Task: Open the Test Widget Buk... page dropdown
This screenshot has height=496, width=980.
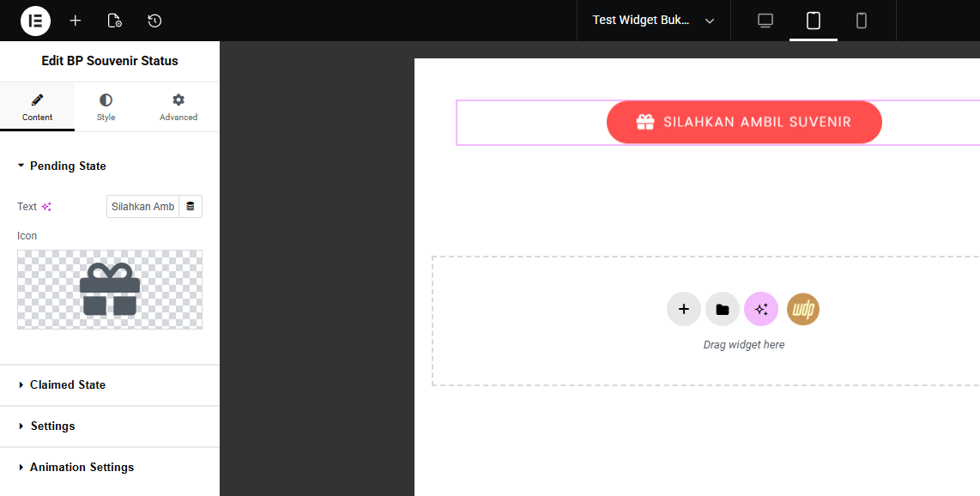Action: point(653,21)
